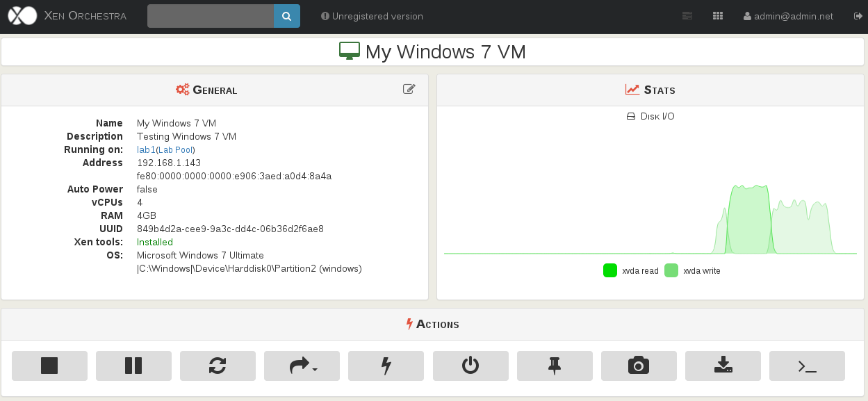The width and height of the screenshot is (868, 401).
Task: Click the magnifier search button
Action: click(287, 16)
